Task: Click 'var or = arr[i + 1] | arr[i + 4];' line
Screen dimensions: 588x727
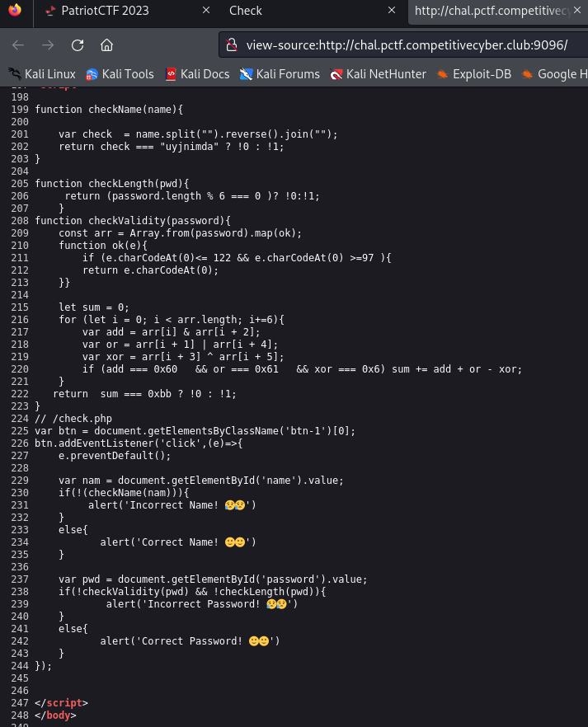Action: (180, 345)
